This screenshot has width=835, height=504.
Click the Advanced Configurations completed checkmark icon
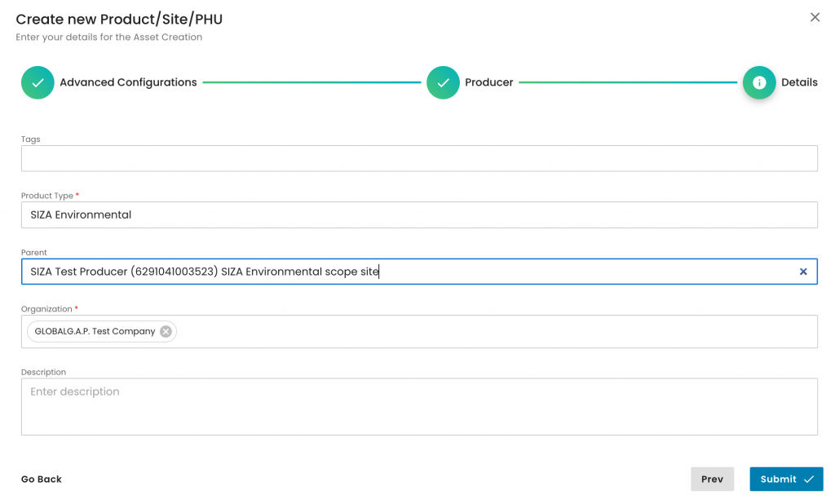[38, 82]
